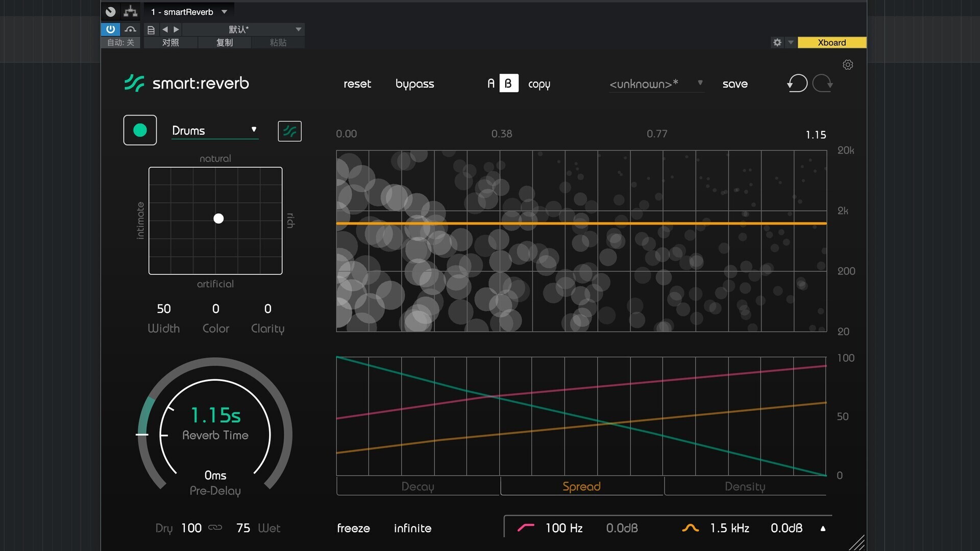
Task: Start learning with the green record button
Action: click(x=140, y=130)
